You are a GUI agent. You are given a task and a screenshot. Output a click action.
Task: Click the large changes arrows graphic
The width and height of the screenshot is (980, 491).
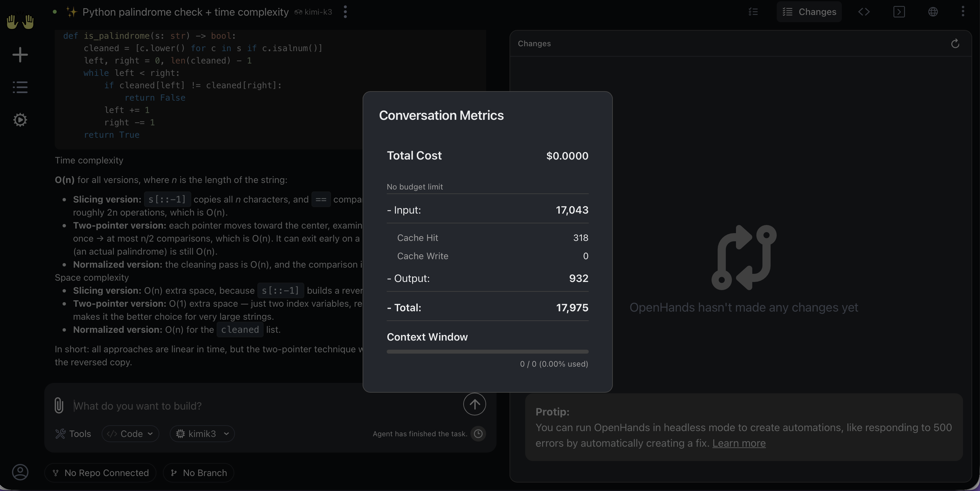coord(744,257)
